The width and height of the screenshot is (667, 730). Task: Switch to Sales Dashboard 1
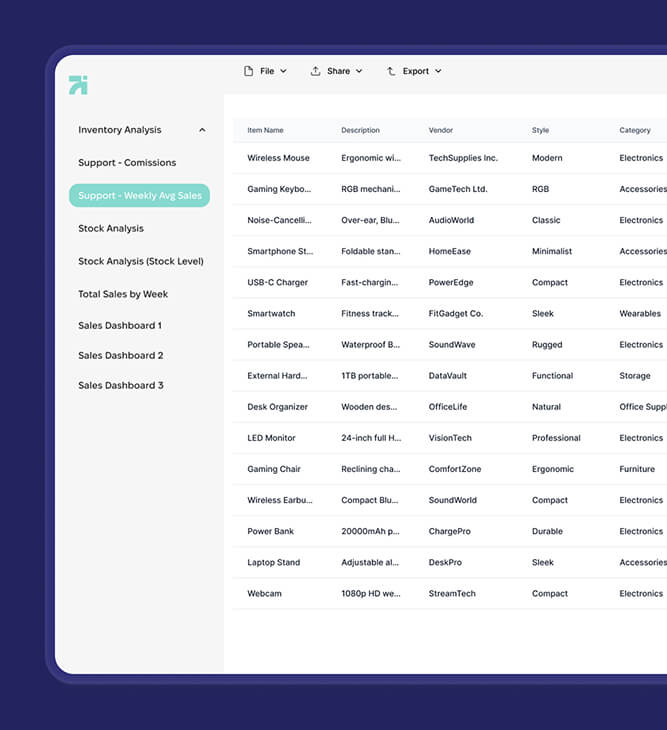pos(120,326)
